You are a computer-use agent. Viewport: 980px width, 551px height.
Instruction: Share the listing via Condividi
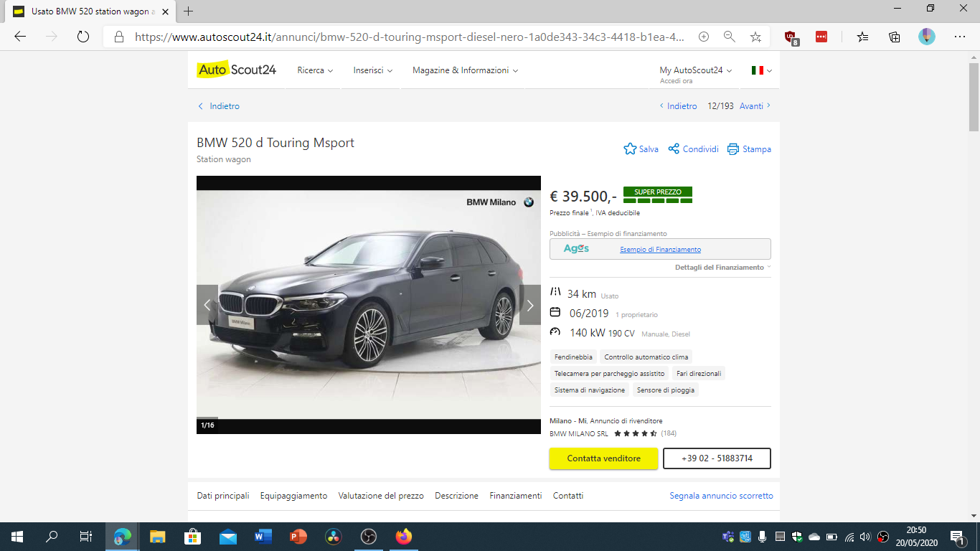coord(693,149)
